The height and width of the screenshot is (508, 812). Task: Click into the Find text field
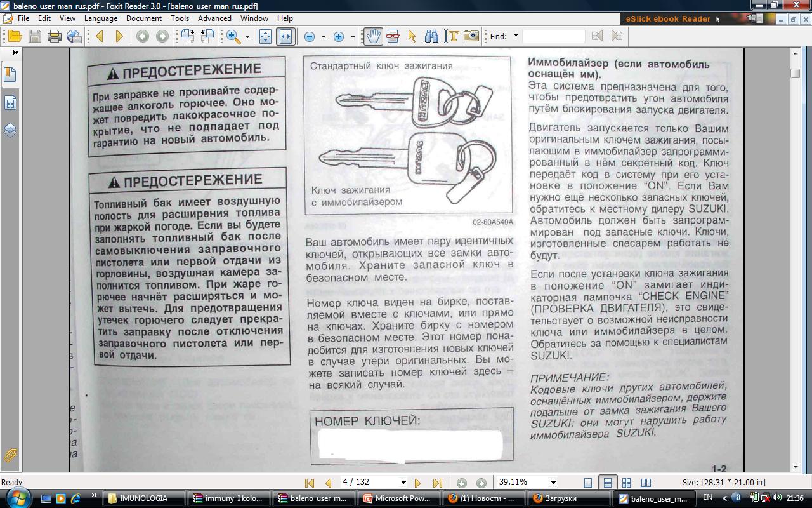(x=553, y=36)
